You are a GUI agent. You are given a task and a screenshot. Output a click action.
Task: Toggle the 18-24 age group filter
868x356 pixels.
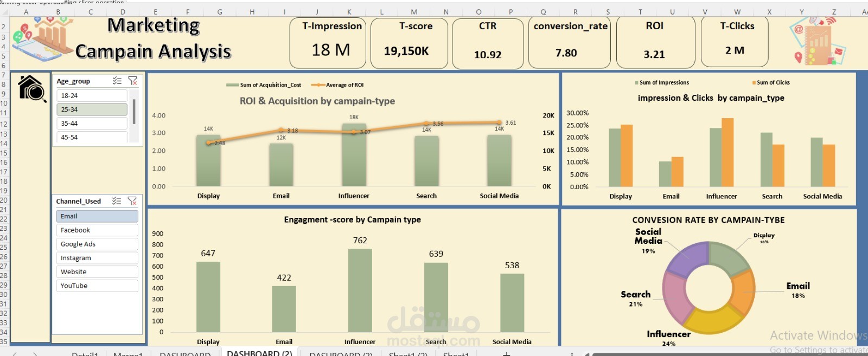click(92, 95)
